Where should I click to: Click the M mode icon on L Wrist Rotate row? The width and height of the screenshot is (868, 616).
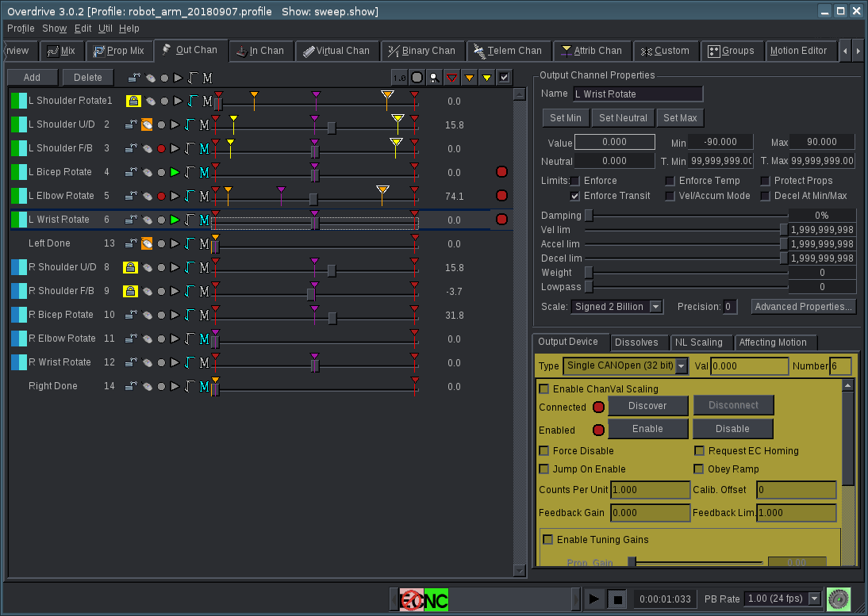[204, 220]
